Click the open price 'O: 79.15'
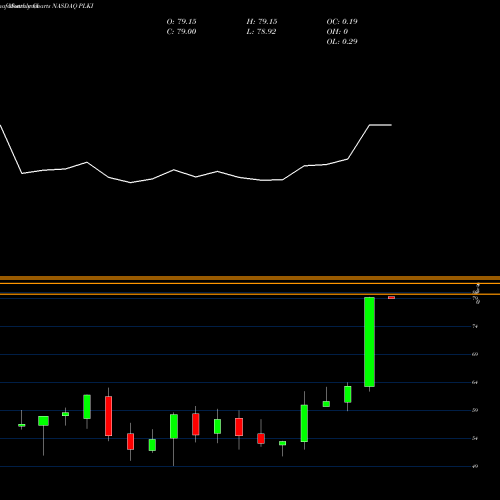The width and height of the screenshot is (500, 500). [181, 22]
